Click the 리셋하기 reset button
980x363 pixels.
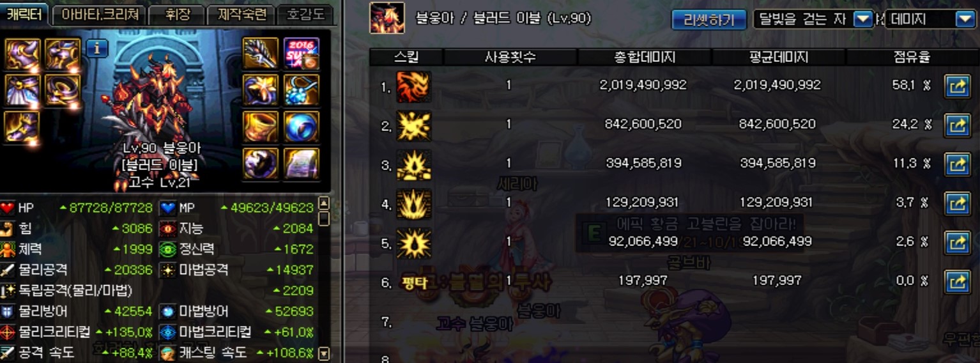tap(709, 20)
